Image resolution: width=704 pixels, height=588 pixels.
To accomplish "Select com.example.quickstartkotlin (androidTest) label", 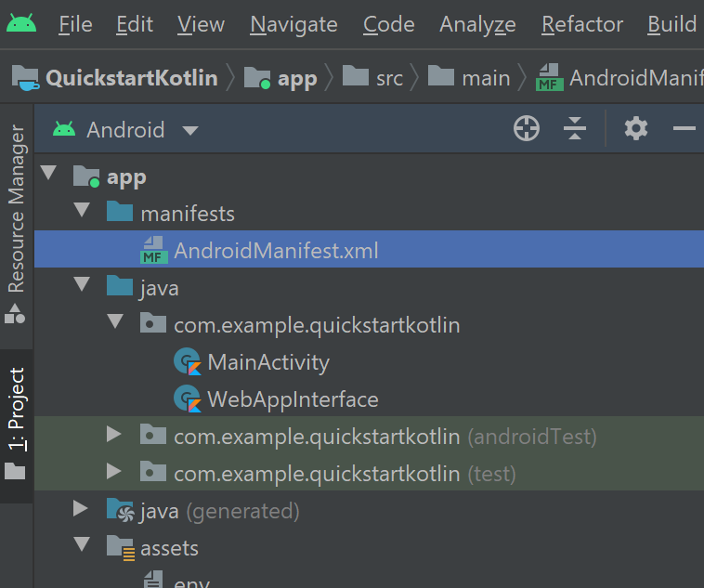I will (x=385, y=438).
